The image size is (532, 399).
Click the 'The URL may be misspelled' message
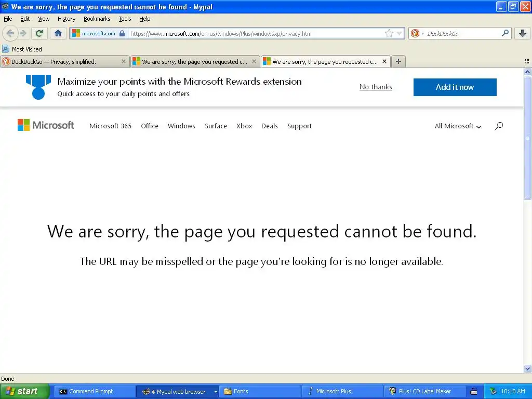261,261
